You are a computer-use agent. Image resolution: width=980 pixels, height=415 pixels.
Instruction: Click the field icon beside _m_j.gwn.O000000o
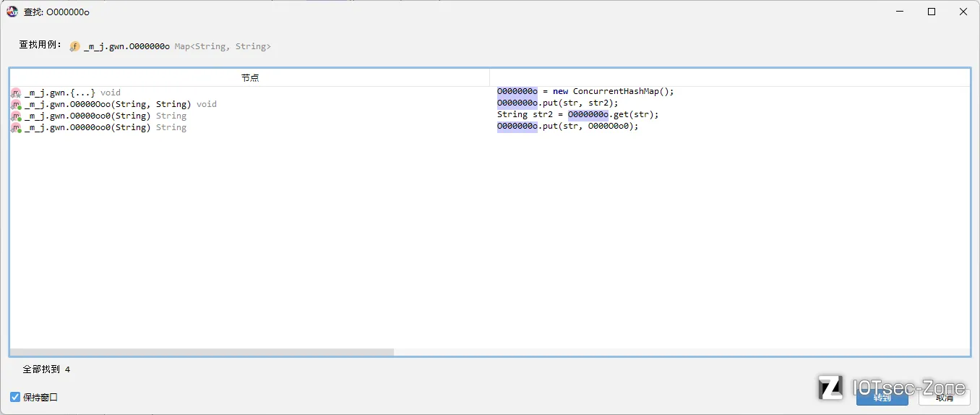click(74, 46)
